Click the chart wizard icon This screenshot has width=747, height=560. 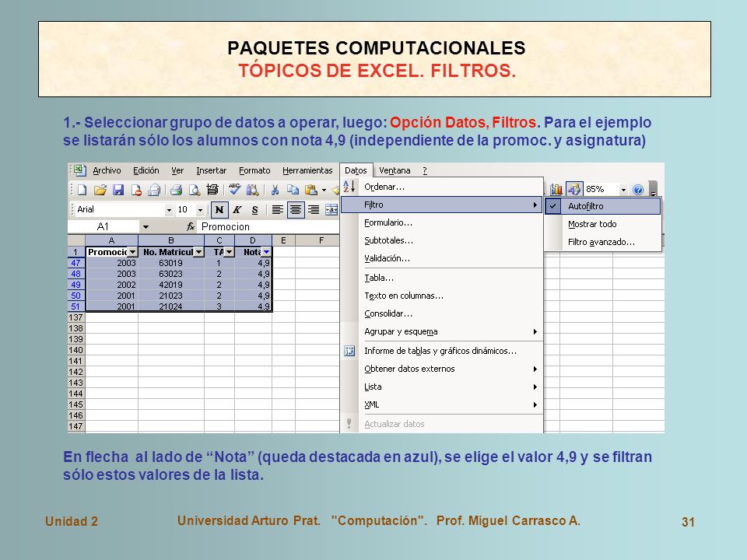[x=556, y=190]
